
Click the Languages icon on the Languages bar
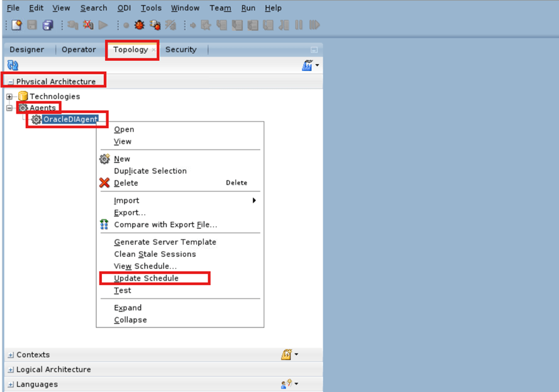(x=287, y=384)
